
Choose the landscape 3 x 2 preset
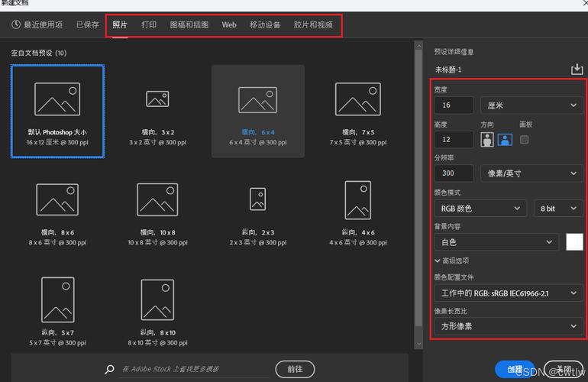pos(157,111)
